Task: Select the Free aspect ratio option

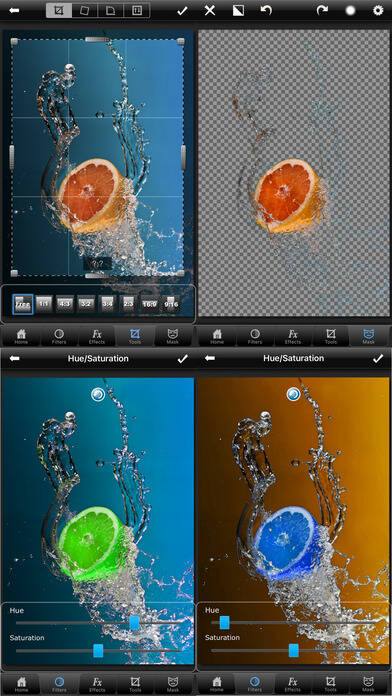Action: [23, 304]
